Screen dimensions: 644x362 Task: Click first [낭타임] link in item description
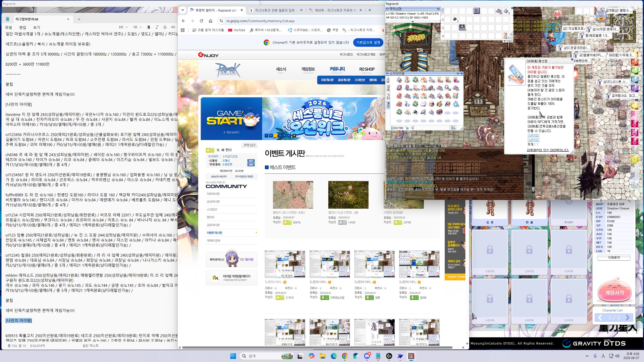[x=534, y=135]
